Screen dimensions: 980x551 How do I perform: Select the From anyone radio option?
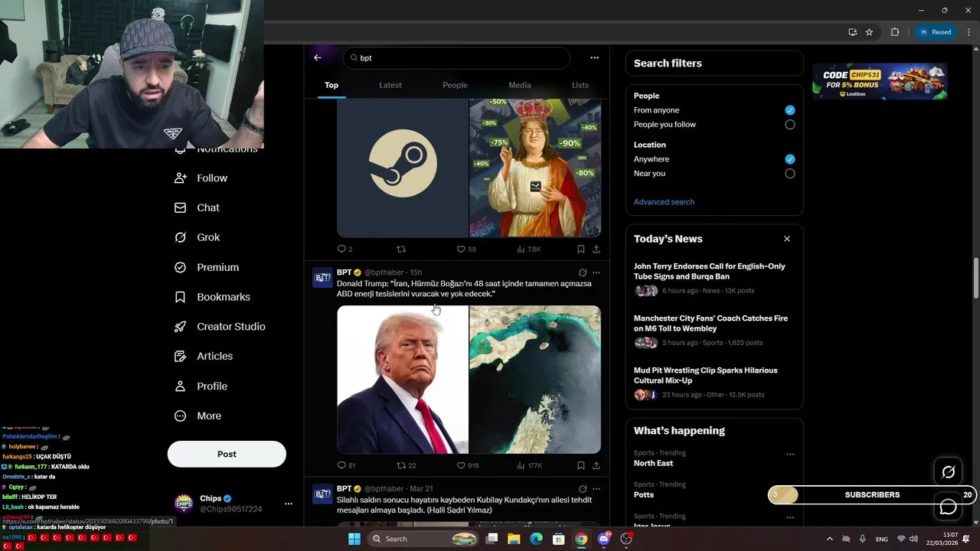coord(789,110)
